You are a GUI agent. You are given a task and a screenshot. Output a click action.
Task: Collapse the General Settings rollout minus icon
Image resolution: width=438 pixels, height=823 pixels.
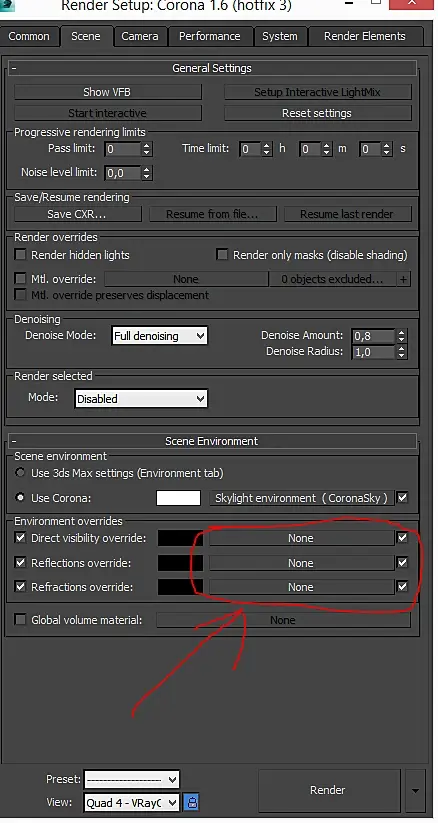click(x=14, y=68)
